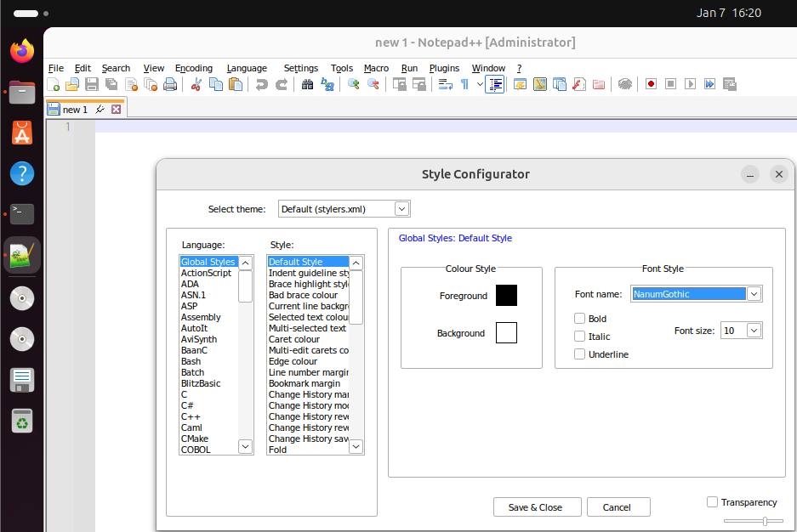Select Edge colour in Style list
The image size is (797, 532).
[293, 361]
